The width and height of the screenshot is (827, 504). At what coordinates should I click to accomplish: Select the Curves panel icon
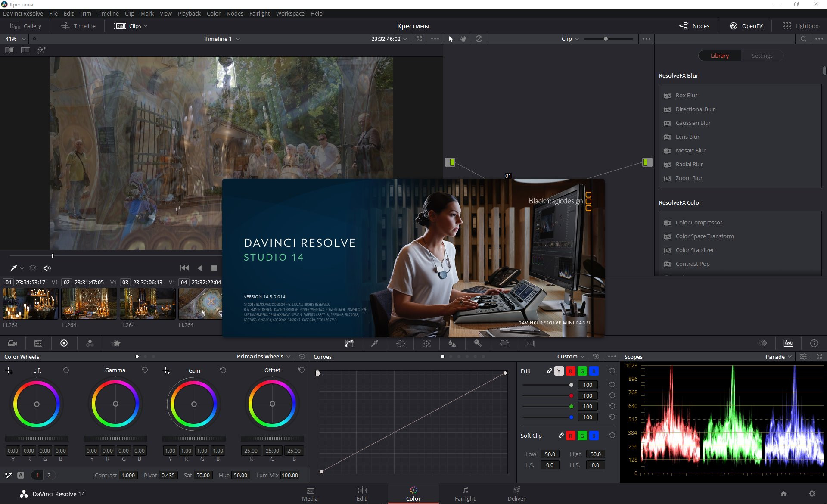(349, 343)
